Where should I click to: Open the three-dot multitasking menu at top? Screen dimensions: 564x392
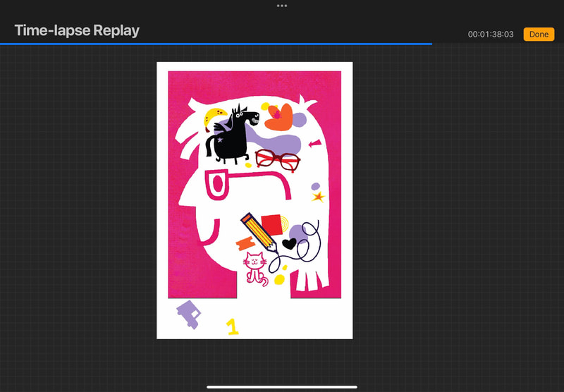coord(282,6)
